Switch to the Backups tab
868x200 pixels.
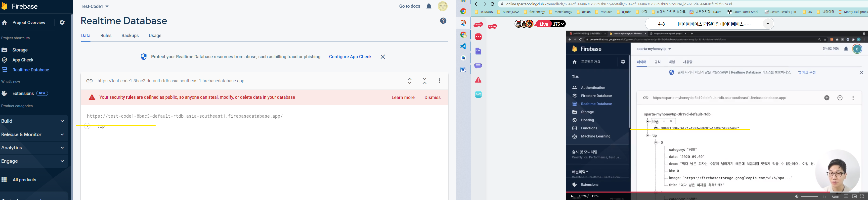click(130, 36)
